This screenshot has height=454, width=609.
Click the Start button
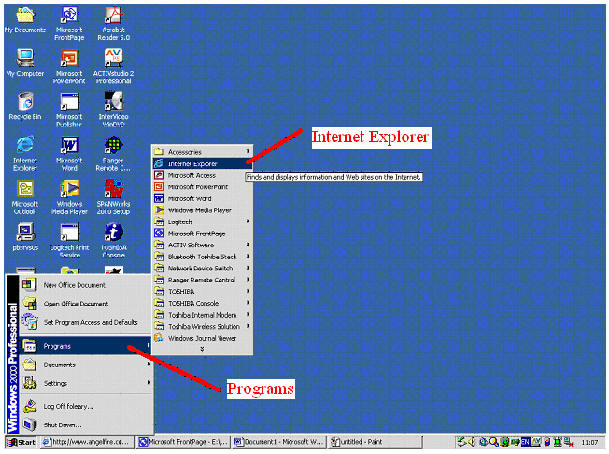[22, 442]
